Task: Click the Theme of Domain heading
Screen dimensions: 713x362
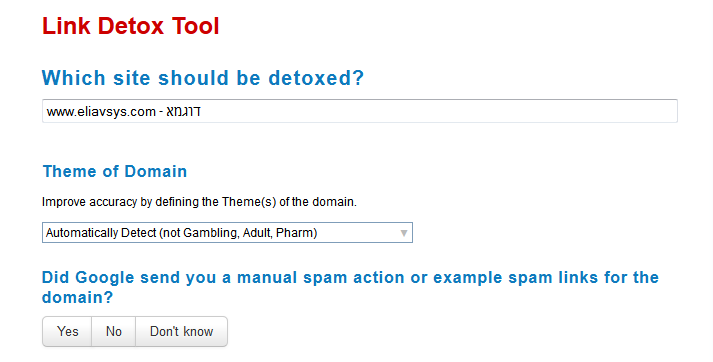Action: [115, 171]
